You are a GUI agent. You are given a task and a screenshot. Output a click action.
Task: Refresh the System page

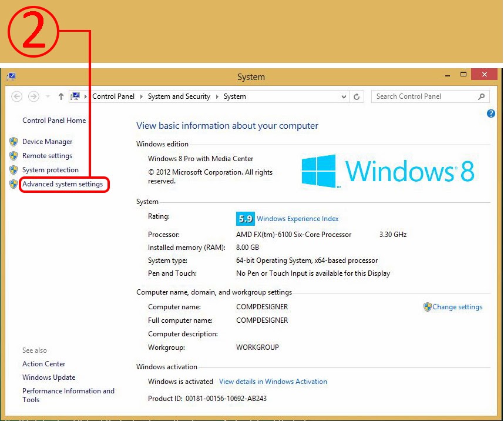click(x=357, y=96)
